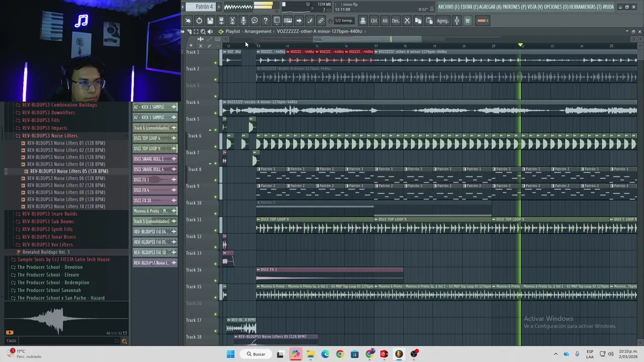Viewport: 644px width, 362px height.
Task: Click plus icon on DSCE FX 10
Action: 174,200
